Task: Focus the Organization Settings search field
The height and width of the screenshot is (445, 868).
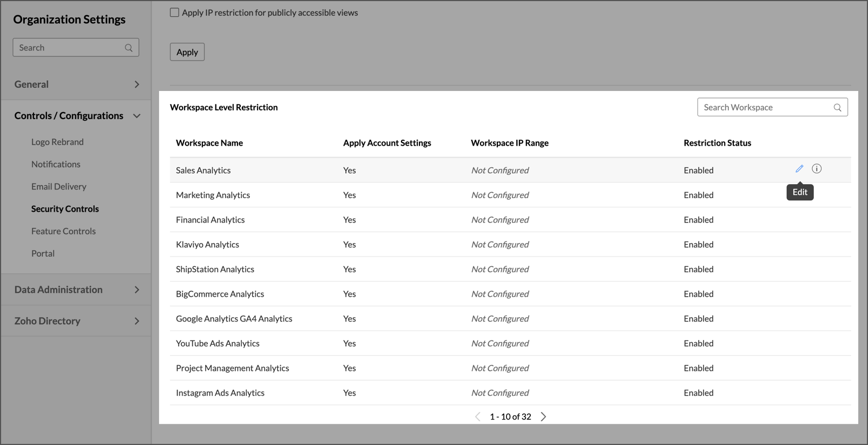Action: (76, 48)
